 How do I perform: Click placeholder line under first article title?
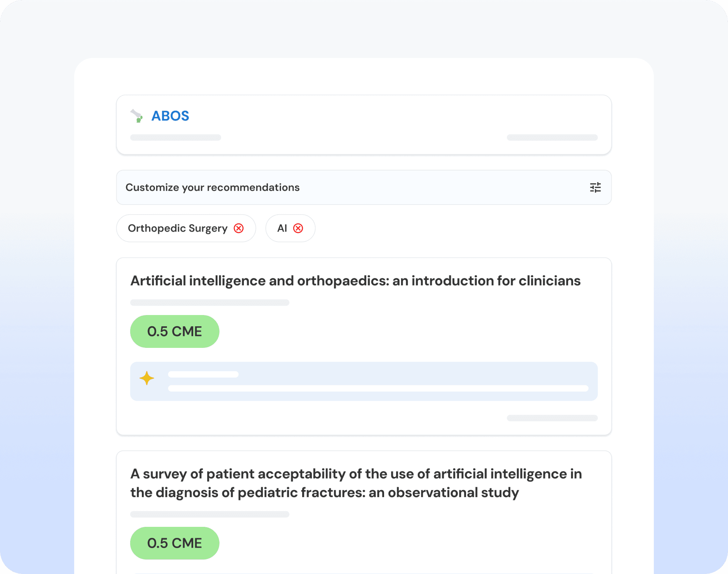tap(209, 303)
